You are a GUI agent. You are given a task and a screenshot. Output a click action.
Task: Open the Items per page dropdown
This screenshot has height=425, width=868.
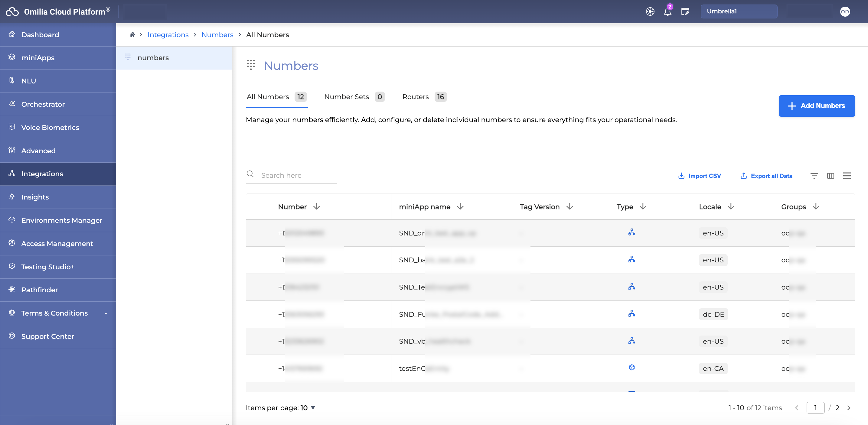pyautogui.click(x=313, y=408)
